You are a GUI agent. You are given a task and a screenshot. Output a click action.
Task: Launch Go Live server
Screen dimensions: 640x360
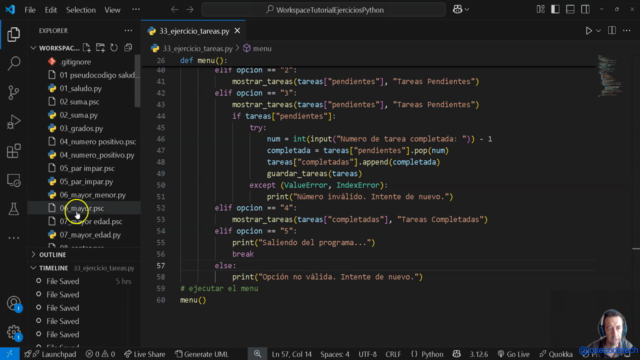(x=513, y=354)
